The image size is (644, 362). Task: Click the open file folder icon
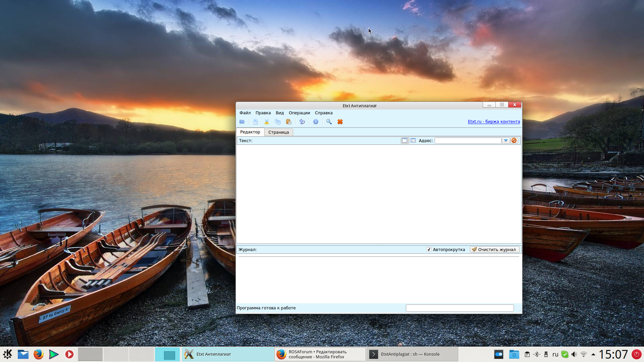click(x=242, y=122)
